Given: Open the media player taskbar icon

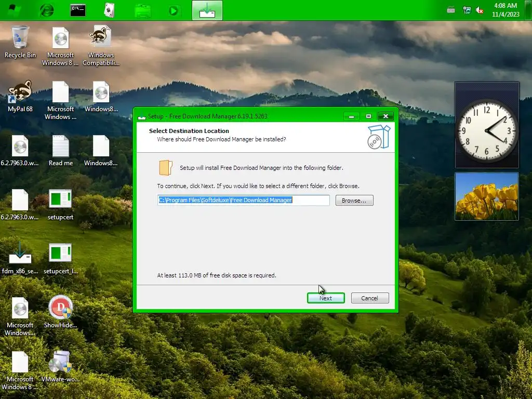Looking at the screenshot, I should point(174,10).
